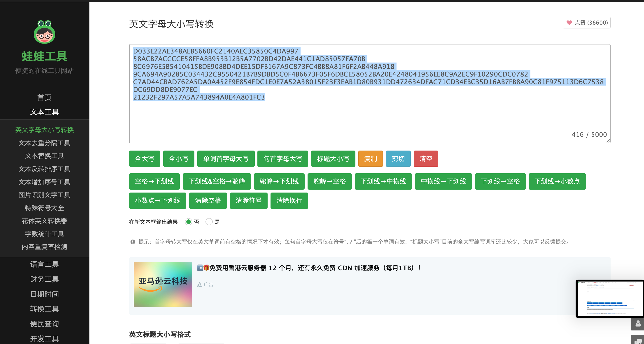Click the 亚马逊云科技 ad thumbnail
The width and height of the screenshot is (644, 344).
tap(163, 284)
